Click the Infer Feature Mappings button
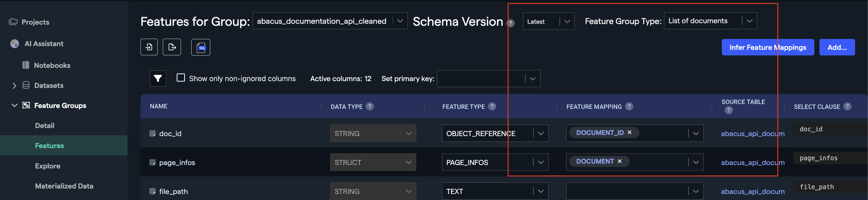This screenshot has height=200, width=868. [x=767, y=47]
